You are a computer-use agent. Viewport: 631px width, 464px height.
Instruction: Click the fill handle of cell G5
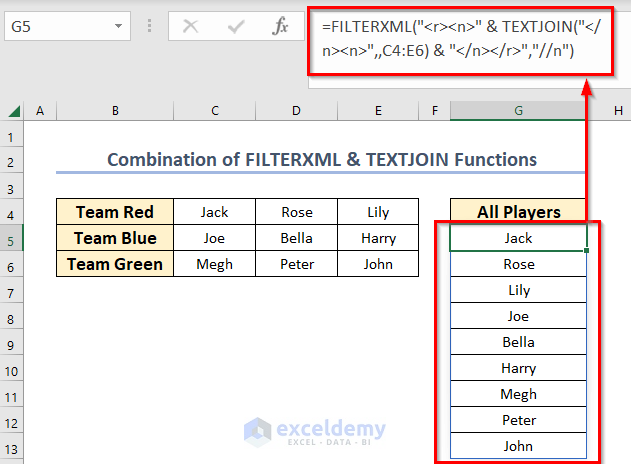[586, 250]
